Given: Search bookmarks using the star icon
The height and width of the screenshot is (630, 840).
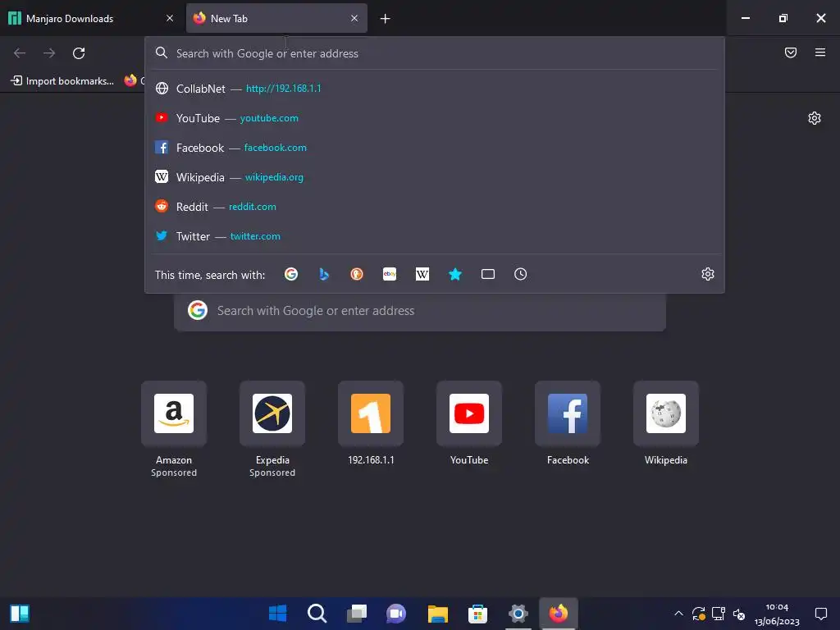Looking at the screenshot, I should pyautogui.click(x=454, y=274).
